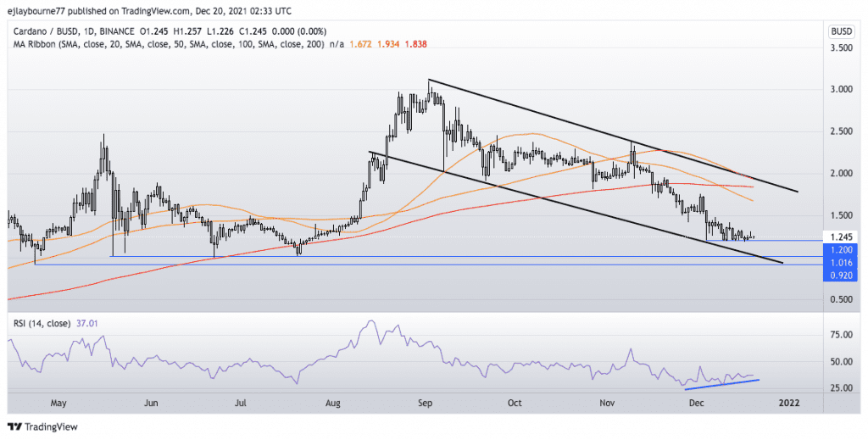Viewport: 868px width, 440px height.
Task: Click the 2.500 price axis label
Action: pos(842,131)
